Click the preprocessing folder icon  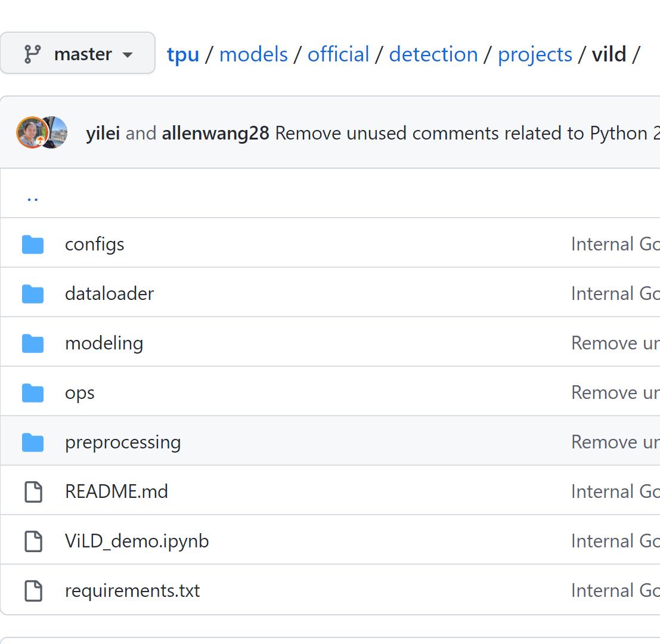tap(33, 442)
